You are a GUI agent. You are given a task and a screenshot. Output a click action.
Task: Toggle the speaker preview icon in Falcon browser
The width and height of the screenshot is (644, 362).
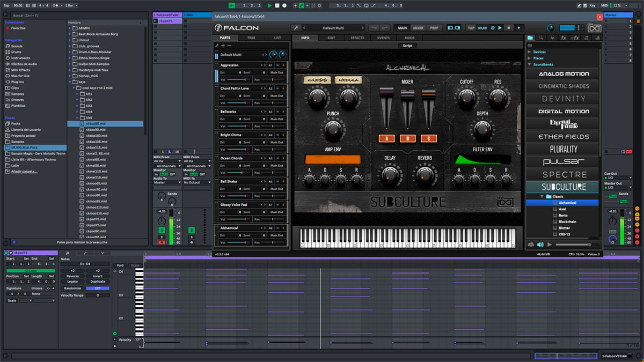pos(540,245)
